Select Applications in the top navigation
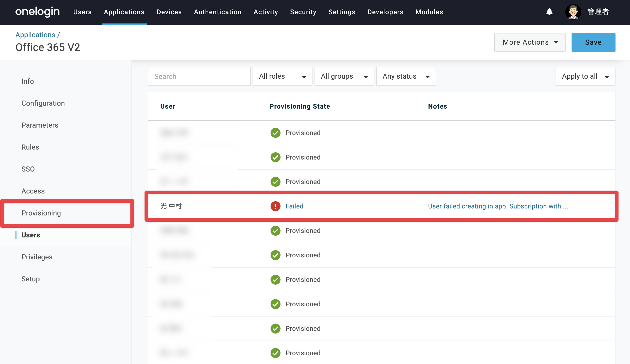Viewport: 630px width, 364px height. click(x=124, y=12)
